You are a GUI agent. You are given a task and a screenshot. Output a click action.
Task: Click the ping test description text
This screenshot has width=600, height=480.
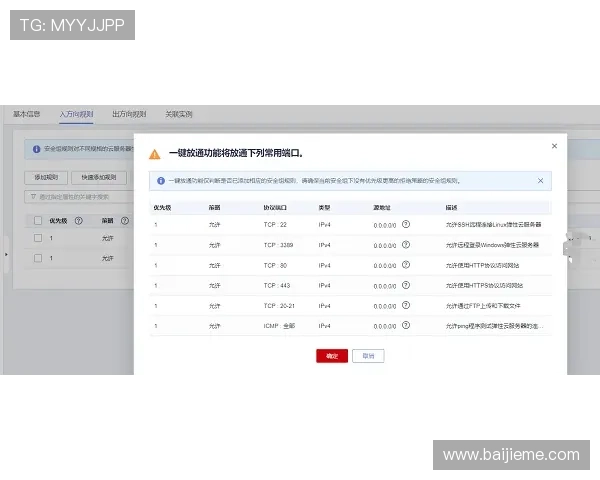494,326
